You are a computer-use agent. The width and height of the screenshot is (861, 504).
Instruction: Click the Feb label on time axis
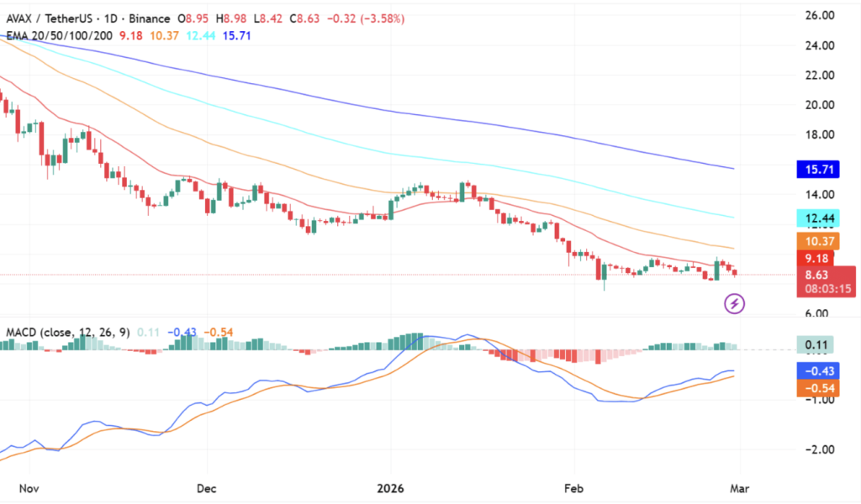pos(574,487)
